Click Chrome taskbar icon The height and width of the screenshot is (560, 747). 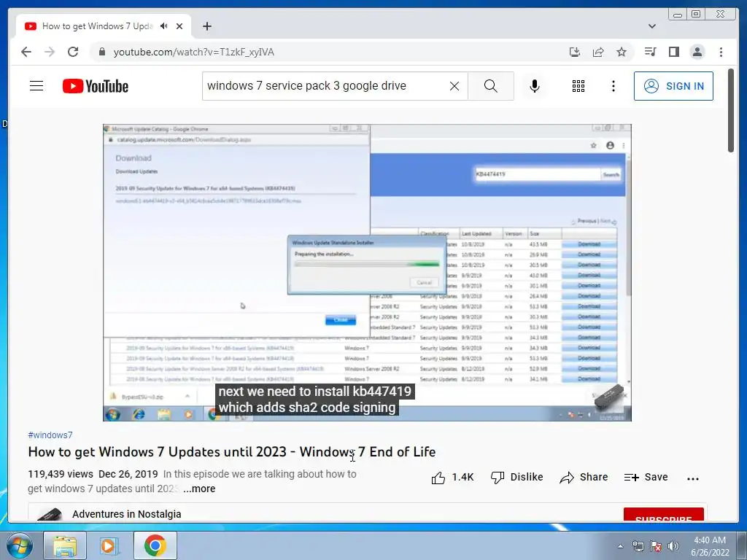(x=155, y=545)
